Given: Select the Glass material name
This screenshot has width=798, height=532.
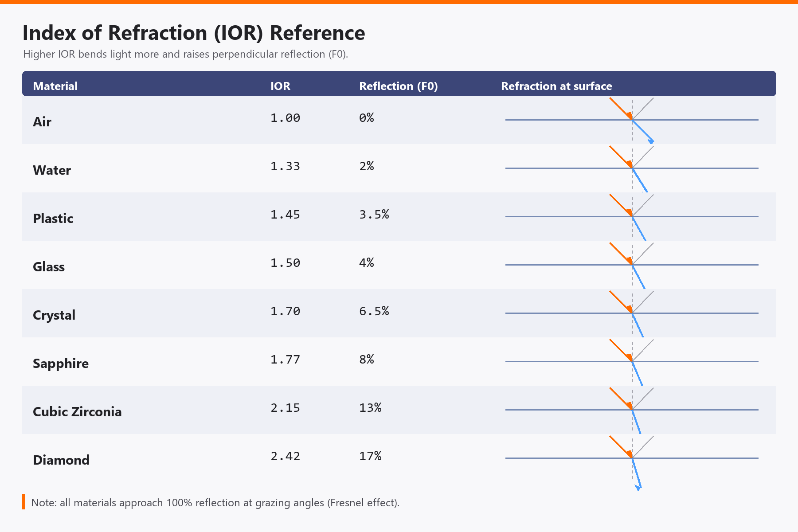Looking at the screenshot, I should [49, 267].
